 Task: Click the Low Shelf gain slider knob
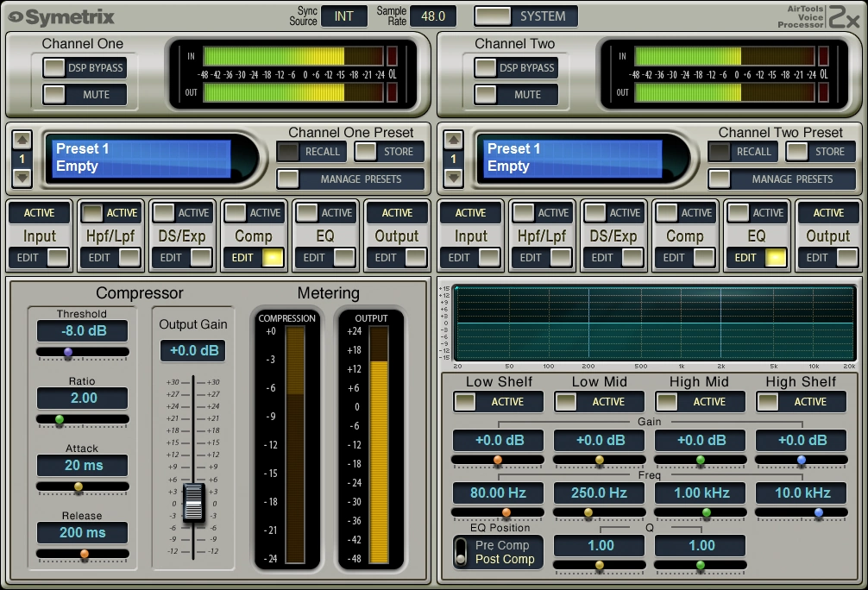pos(498,460)
